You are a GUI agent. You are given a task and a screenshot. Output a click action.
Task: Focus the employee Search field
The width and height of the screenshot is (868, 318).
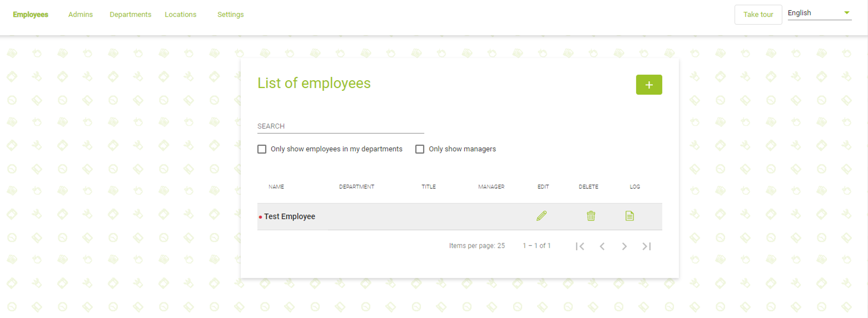[340, 127]
